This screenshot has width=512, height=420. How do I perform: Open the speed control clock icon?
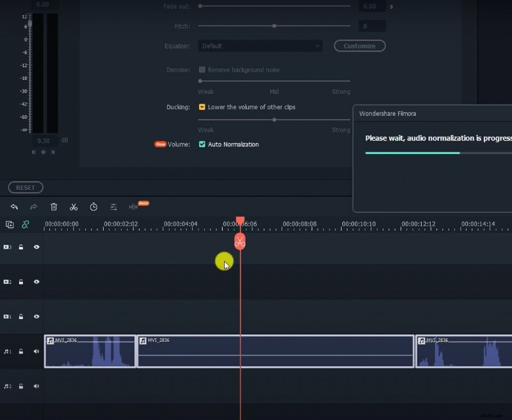(93, 206)
